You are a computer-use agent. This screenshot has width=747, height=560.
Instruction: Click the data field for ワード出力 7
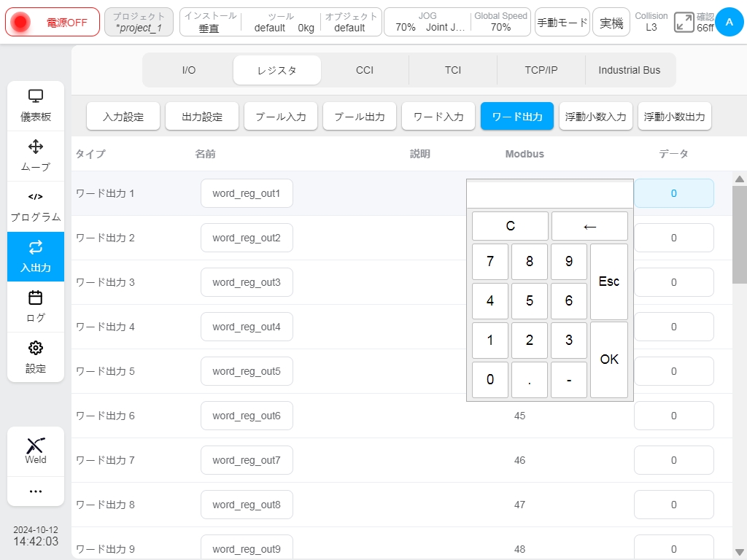tap(673, 460)
